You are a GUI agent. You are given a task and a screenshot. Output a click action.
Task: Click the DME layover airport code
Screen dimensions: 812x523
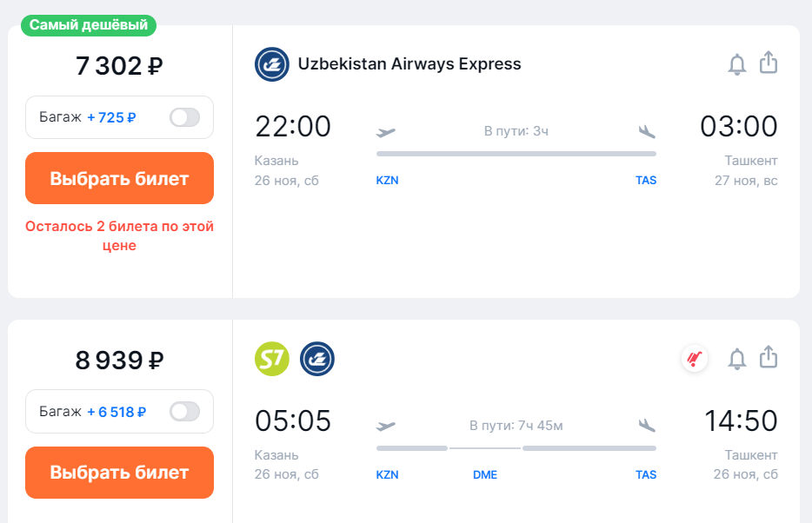tap(485, 475)
